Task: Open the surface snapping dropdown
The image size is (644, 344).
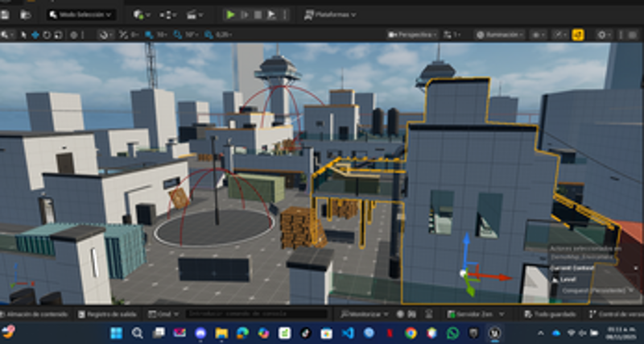Action: pos(106,35)
